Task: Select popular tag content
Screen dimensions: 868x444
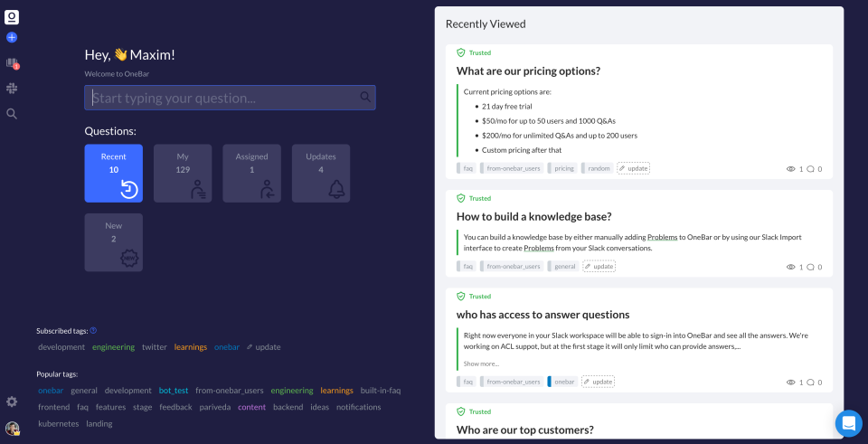Action: (x=252, y=407)
